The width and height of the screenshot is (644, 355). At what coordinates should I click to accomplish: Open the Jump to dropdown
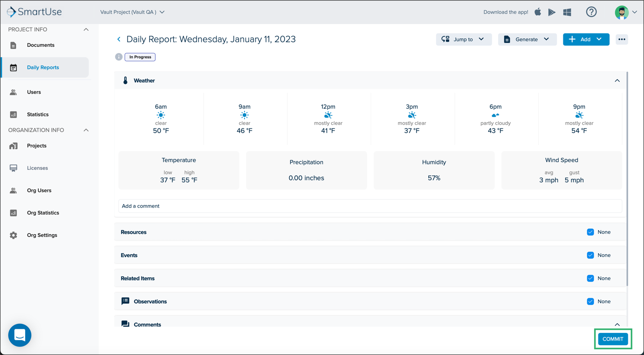point(464,39)
